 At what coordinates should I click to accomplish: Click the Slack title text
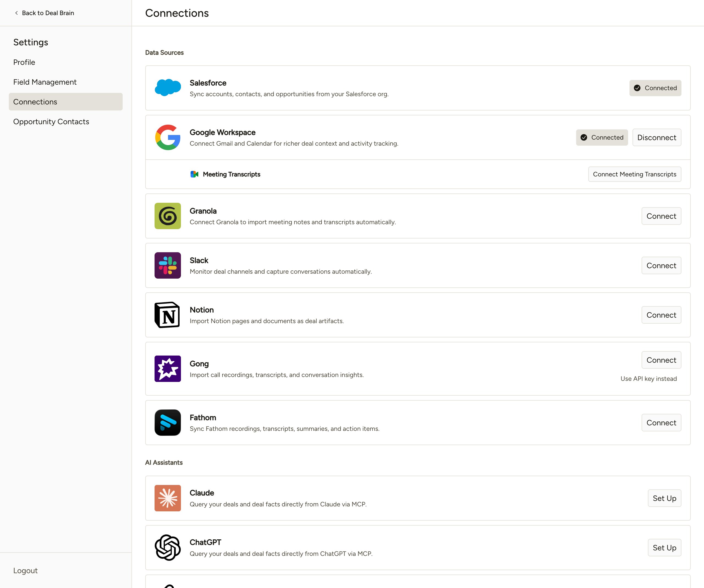pyautogui.click(x=199, y=260)
